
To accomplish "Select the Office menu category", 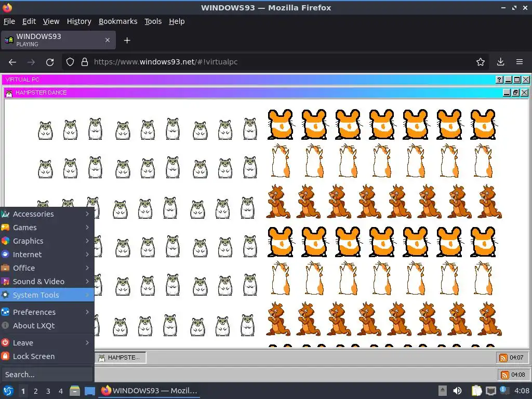I will pos(47,268).
